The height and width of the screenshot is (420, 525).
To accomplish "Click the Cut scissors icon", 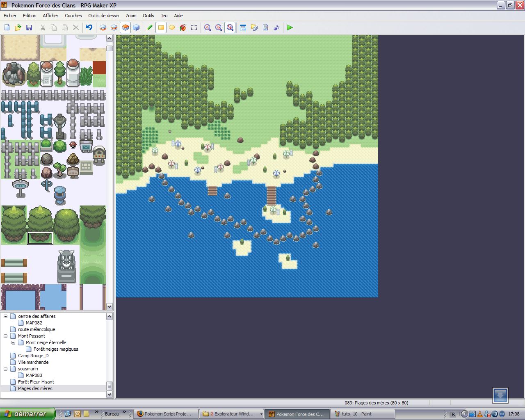I will click(x=43, y=27).
